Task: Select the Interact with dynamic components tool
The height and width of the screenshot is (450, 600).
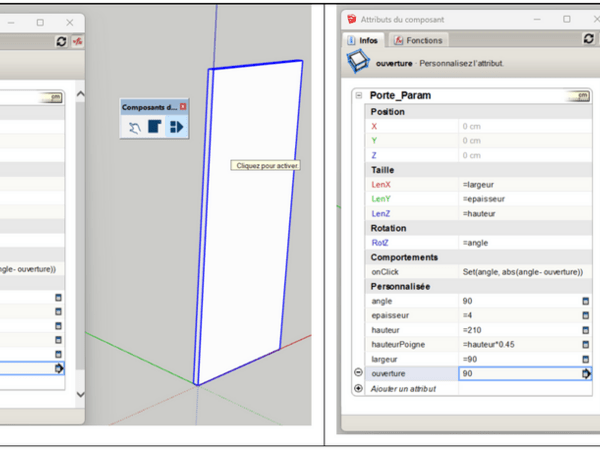Action: (135, 127)
